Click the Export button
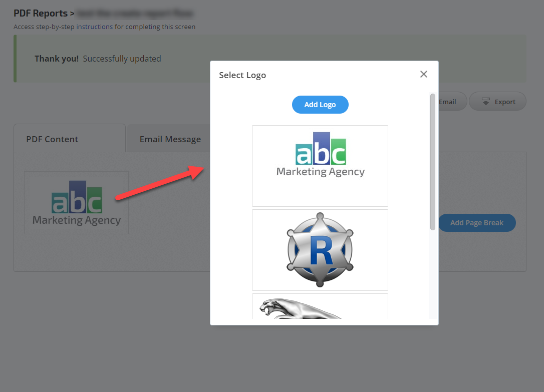This screenshot has width=544, height=392. (x=497, y=102)
